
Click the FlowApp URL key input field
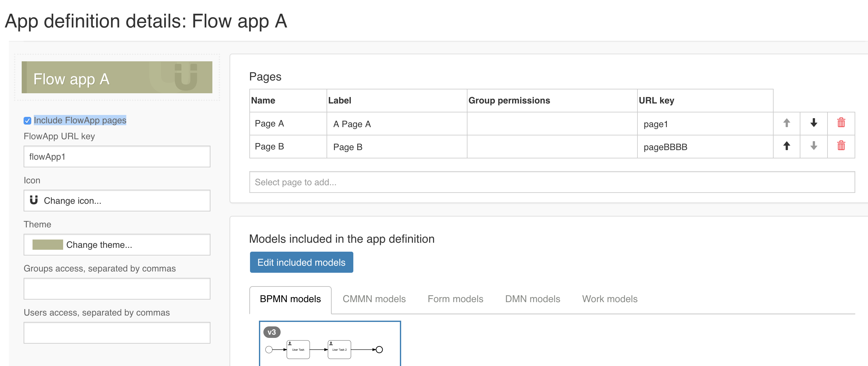pos(117,156)
